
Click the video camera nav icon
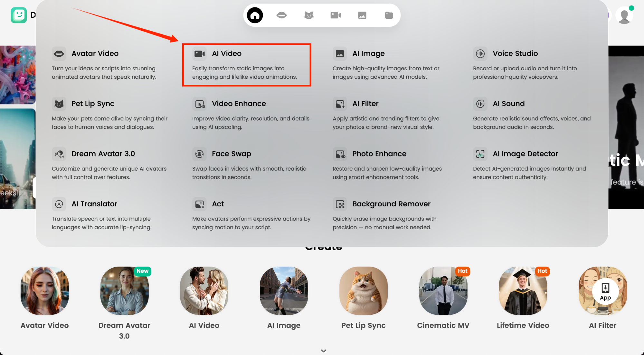pos(336,15)
